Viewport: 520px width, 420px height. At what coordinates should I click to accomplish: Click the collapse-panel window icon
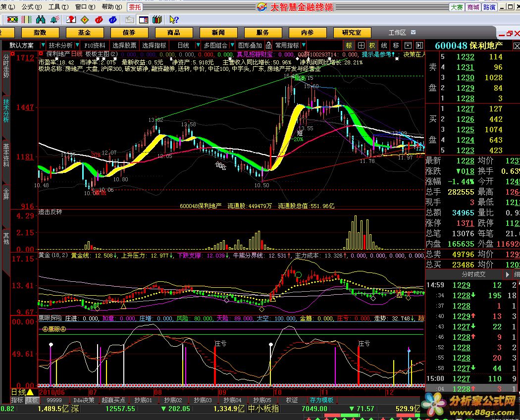tap(408, 46)
